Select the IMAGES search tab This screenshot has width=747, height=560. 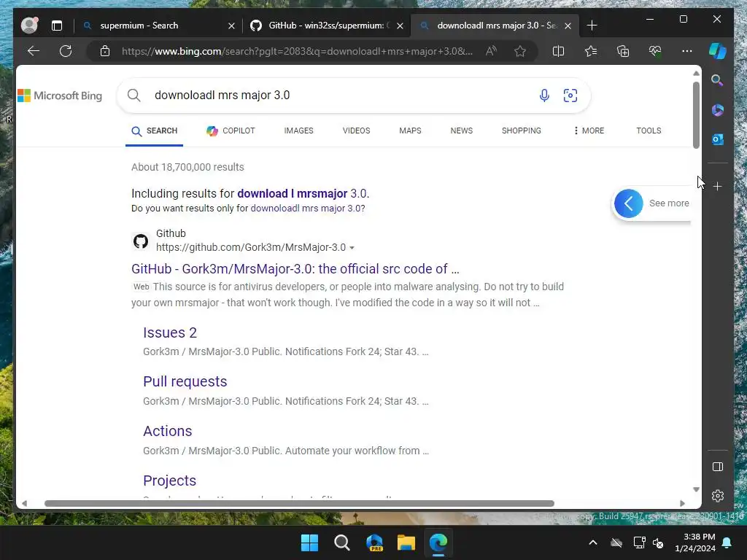point(298,131)
